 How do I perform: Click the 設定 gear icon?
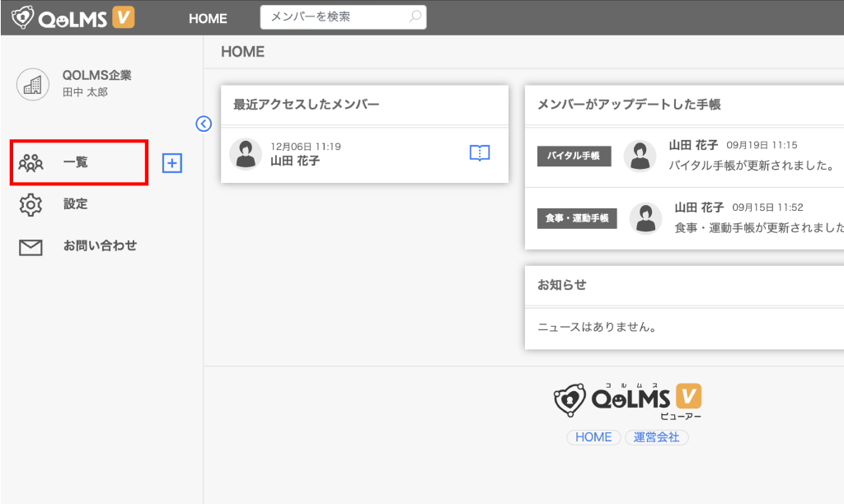30,204
